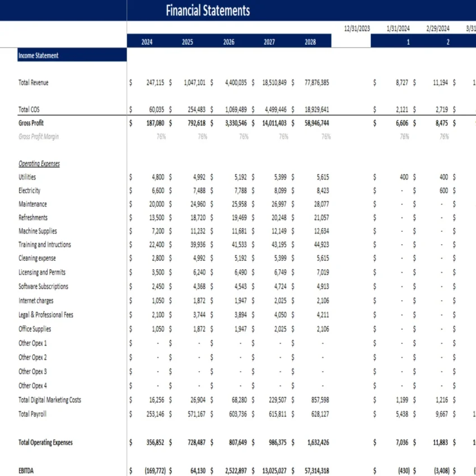Click the 2026 column header
This screenshot has width=476, height=476.
pos(228,41)
